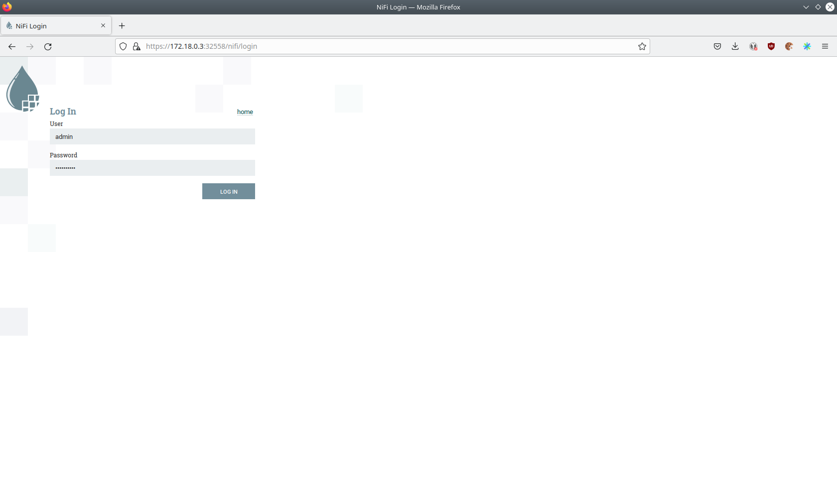Click the NiFi water drop logo
The image size is (837, 504).
[x=22, y=89]
